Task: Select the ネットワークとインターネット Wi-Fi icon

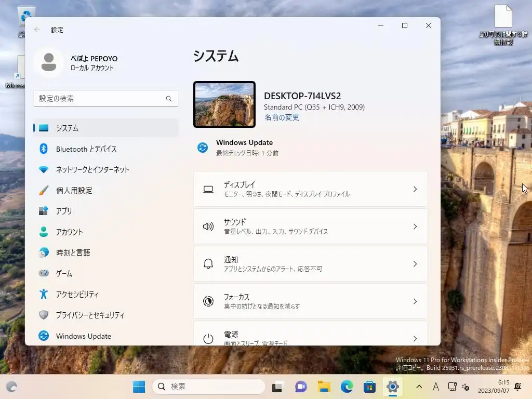Action: pyautogui.click(x=44, y=169)
